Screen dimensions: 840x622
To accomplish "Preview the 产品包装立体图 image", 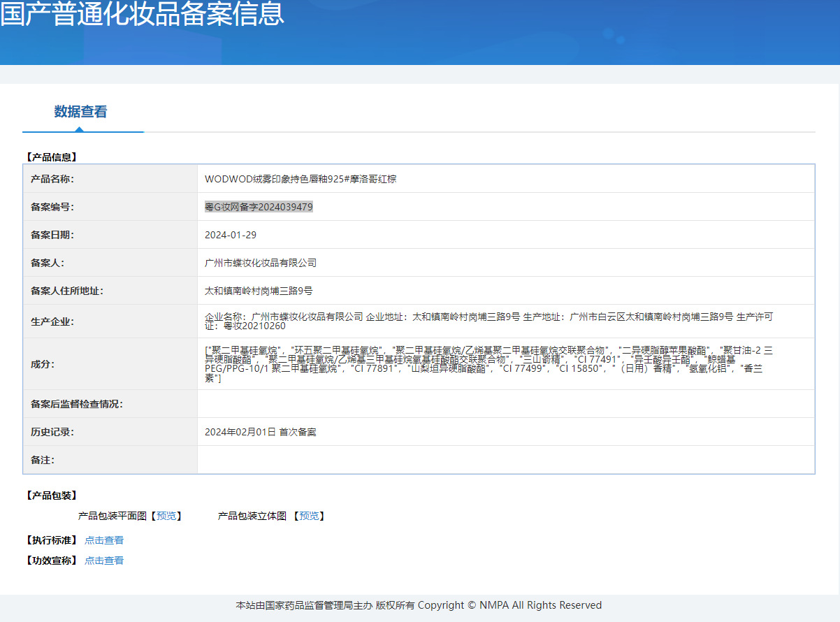I will [x=310, y=516].
